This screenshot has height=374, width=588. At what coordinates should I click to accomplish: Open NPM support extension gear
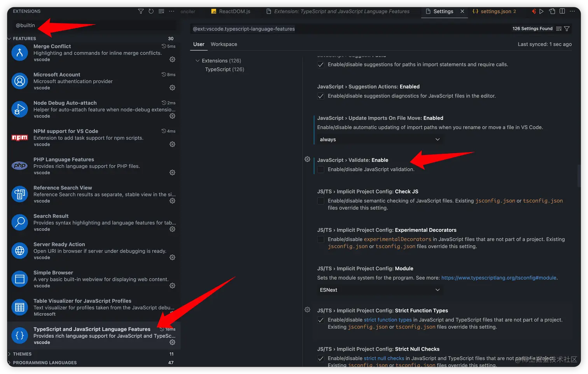coord(172,144)
